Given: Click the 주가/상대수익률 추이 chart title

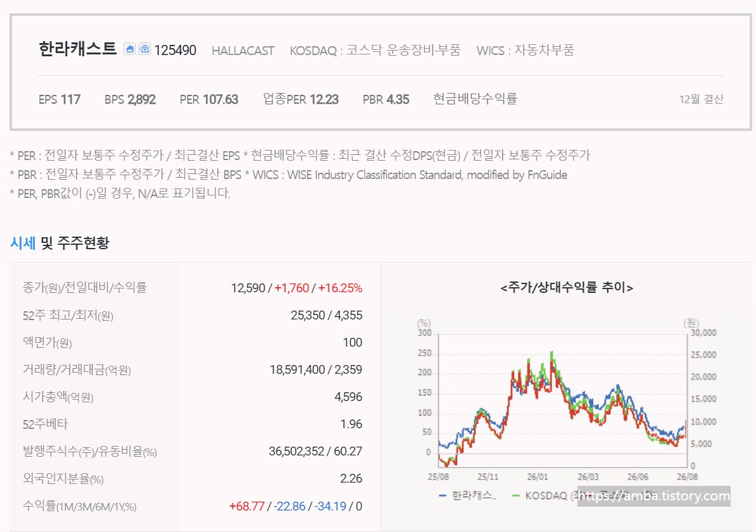Looking at the screenshot, I should coord(567,288).
